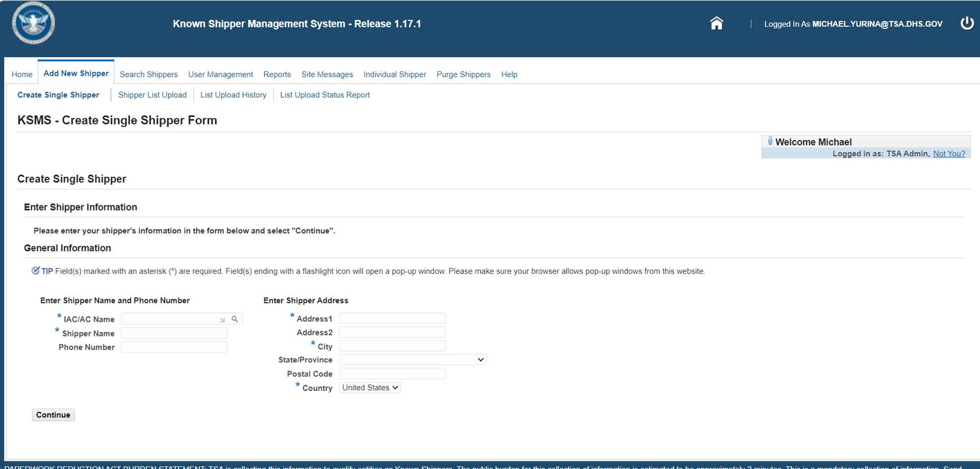Image resolution: width=980 pixels, height=469 pixels.
Task: Click the Address2 input field
Action: [392, 332]
